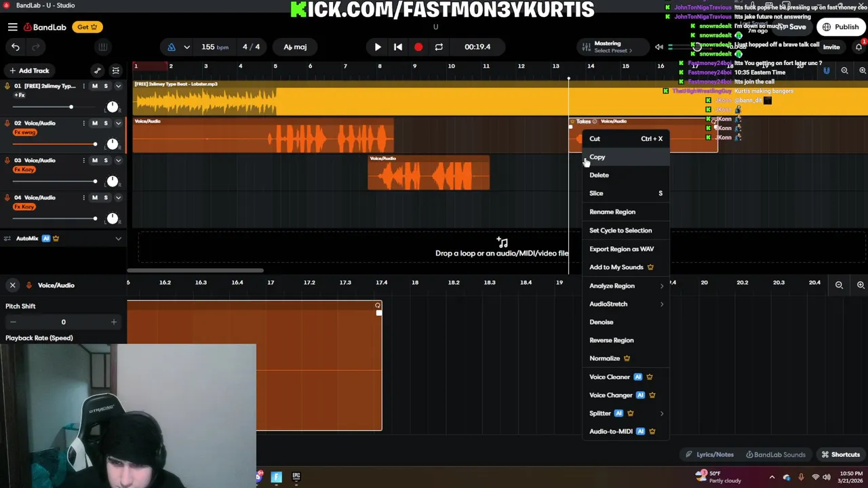The image size is (868, 488).
Task: Open the Lyrics/Notes button
Action: pyautogui.click(x=709, y=455)
